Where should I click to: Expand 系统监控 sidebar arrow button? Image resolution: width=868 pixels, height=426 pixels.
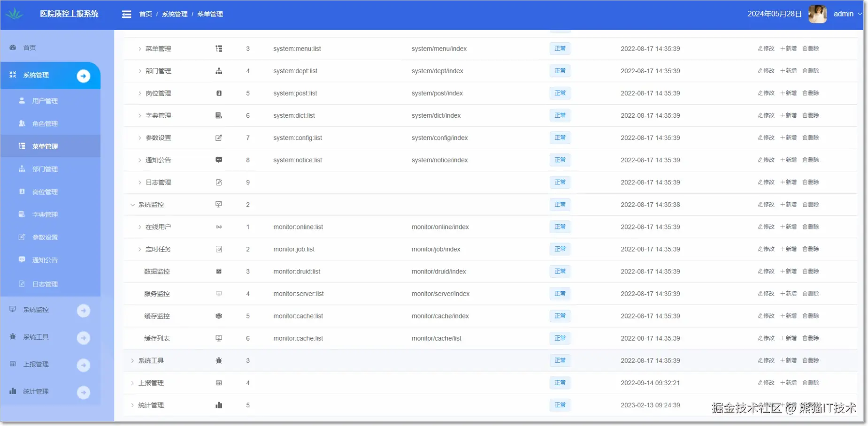tap(84, 310)
